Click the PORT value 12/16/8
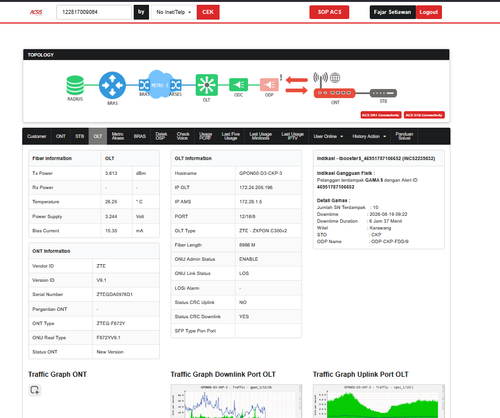 coord(247,216)
